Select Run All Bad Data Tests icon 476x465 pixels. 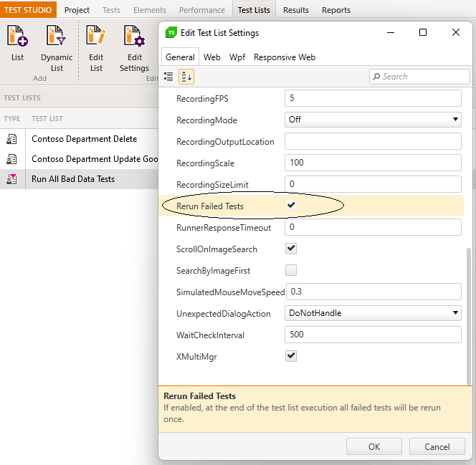[12, 179]
